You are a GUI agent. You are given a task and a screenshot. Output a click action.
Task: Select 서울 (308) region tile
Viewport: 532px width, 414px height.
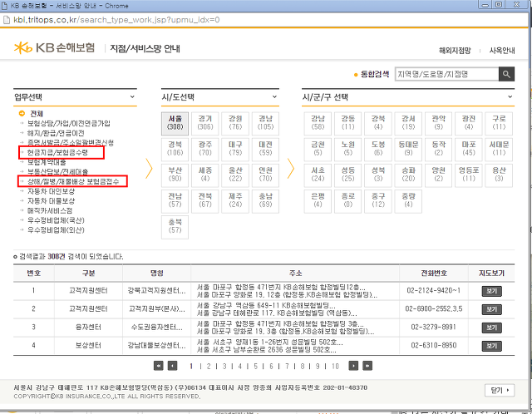click(175, 123)
